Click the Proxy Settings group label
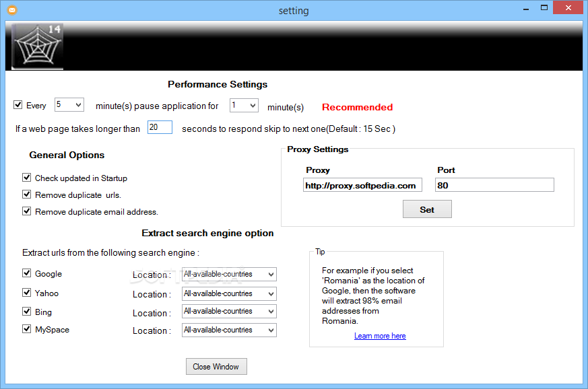Image resolution: width=588 pixels, height=389 pixels. pyautogui.click(x=318, y=149)
